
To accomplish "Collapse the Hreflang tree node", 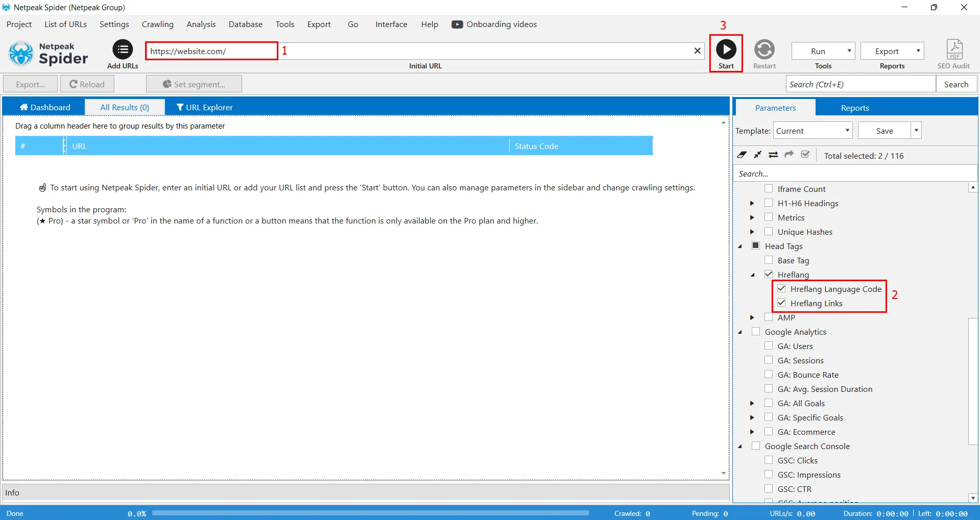I will pos(752,275).
